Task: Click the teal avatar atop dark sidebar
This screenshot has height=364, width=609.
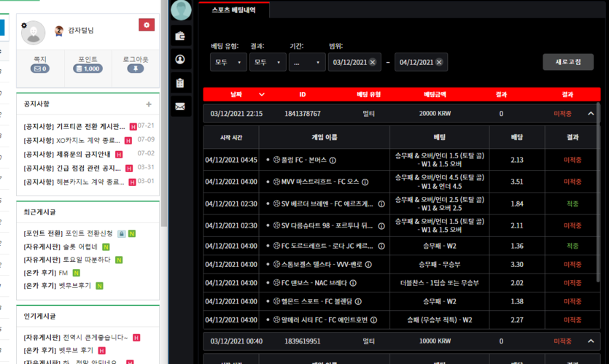Action: pos(181,9)
